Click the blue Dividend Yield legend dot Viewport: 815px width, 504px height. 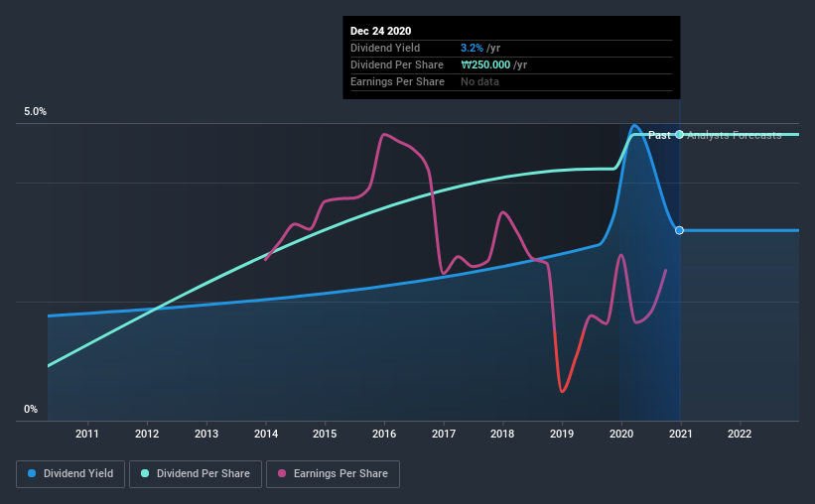tap(32, 473)
